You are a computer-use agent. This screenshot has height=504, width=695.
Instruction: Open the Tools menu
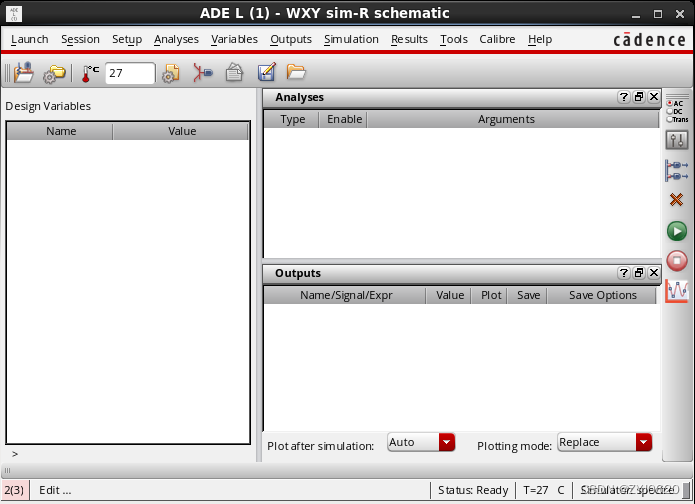click(x=454, y=39)
